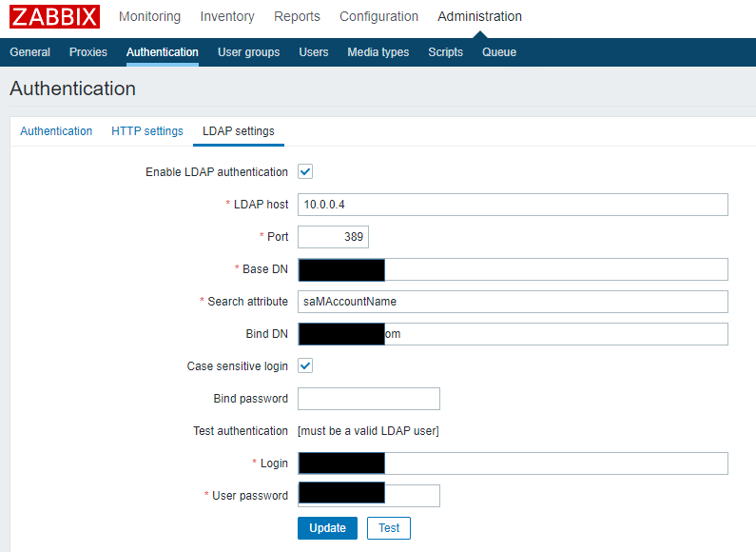Go to Queue submenu
This screenshot has height=552, width=756.
click(499, 52)
